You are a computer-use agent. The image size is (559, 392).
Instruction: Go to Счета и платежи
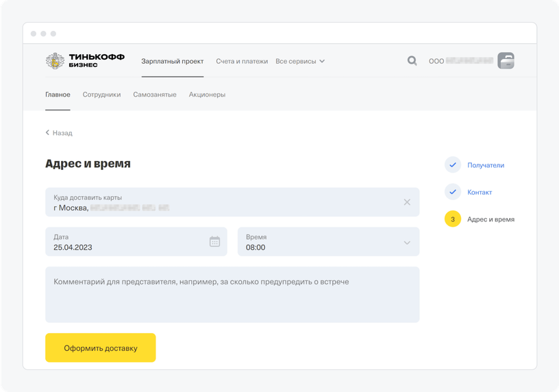tap(241, 61)
